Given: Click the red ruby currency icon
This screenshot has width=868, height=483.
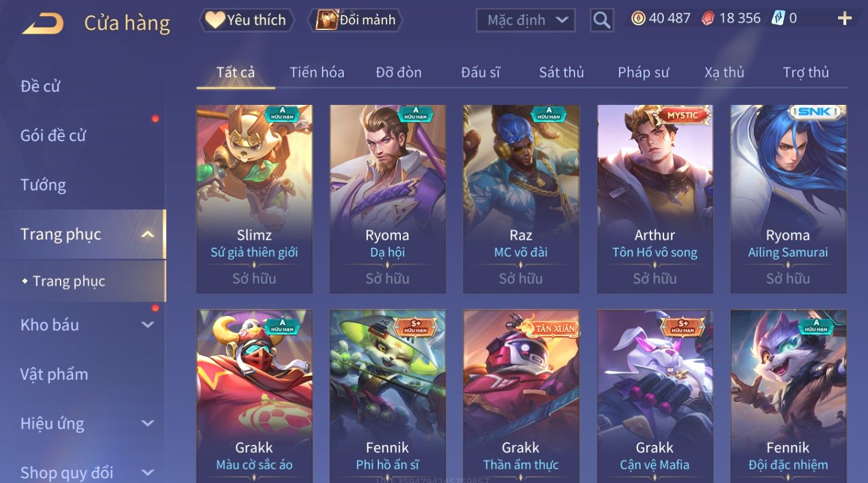Looking at the screenshot, I should (x=708, y=19).
